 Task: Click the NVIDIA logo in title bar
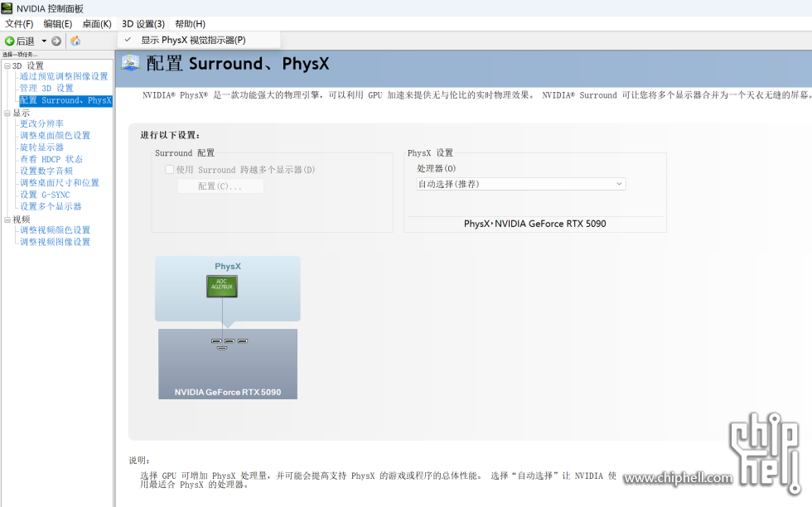pyautogui.click(x=7, y=8)
